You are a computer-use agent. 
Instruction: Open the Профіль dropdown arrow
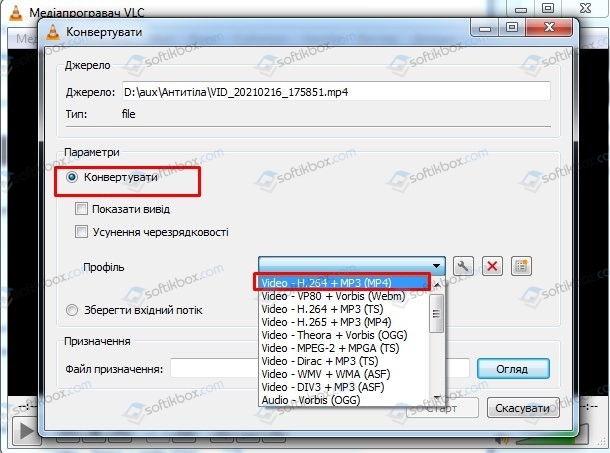point(436,266)
